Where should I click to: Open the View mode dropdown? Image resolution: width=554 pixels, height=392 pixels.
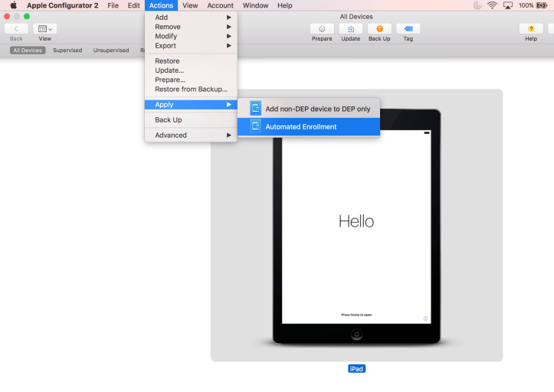coord(45,29)
